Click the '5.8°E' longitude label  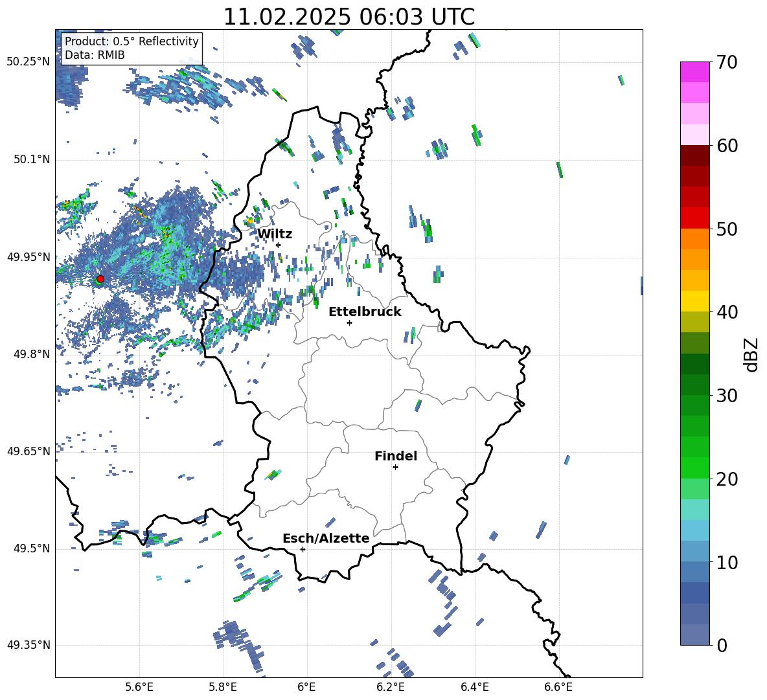click(223, 688)
